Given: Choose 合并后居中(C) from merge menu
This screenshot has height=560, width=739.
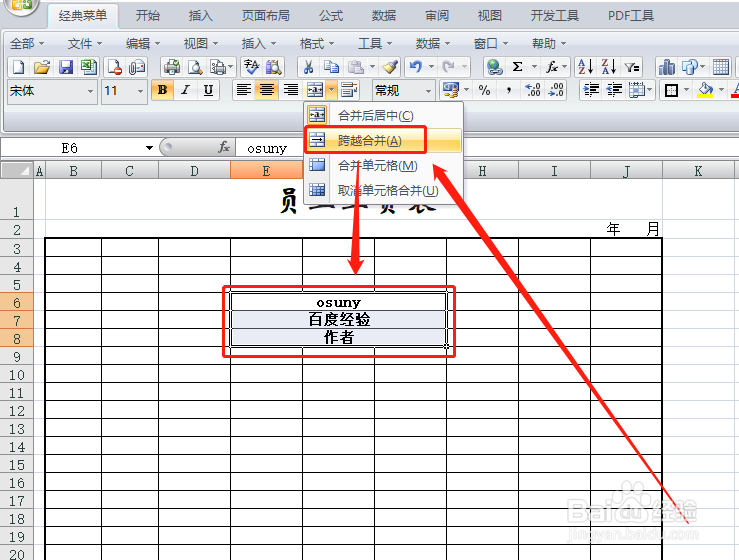Looking at the screenshot, I should 383,115.
